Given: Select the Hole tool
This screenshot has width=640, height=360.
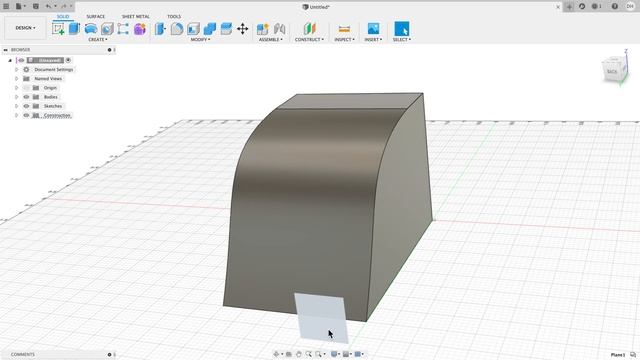Looking at the screenshot, I should pyautogui.click(x=107, y=29).
